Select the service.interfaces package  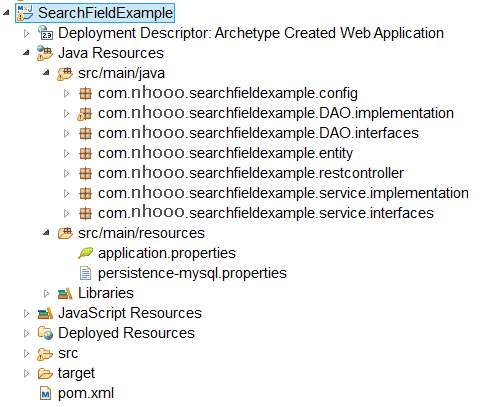[266, 213]
